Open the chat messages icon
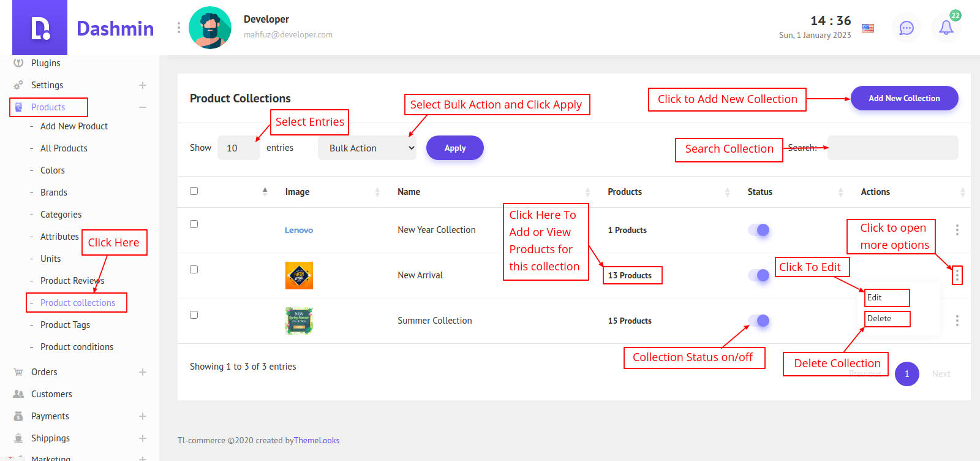This screenshot has height=461, width=980. pyautogui.click(x=906, y=28)
